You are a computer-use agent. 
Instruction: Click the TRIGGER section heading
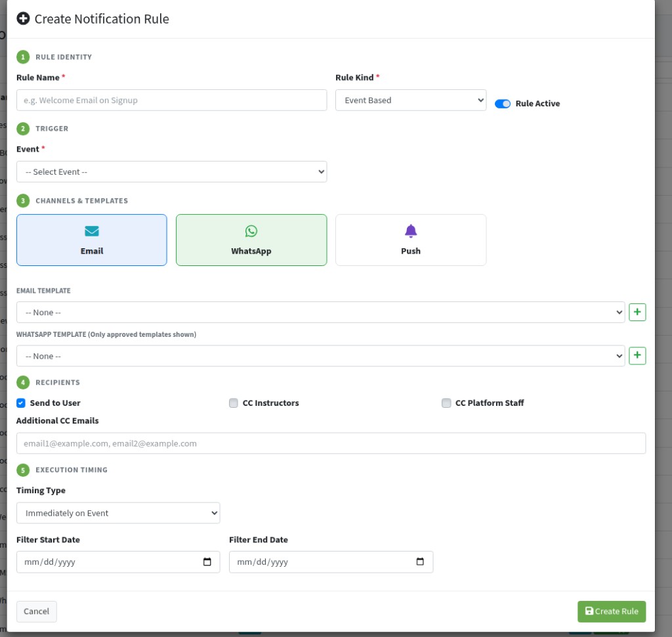coord(52,129)
